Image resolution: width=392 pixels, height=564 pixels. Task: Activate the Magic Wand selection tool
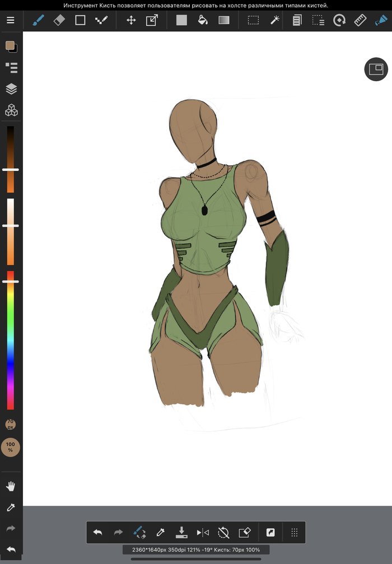tap(274, 21)
